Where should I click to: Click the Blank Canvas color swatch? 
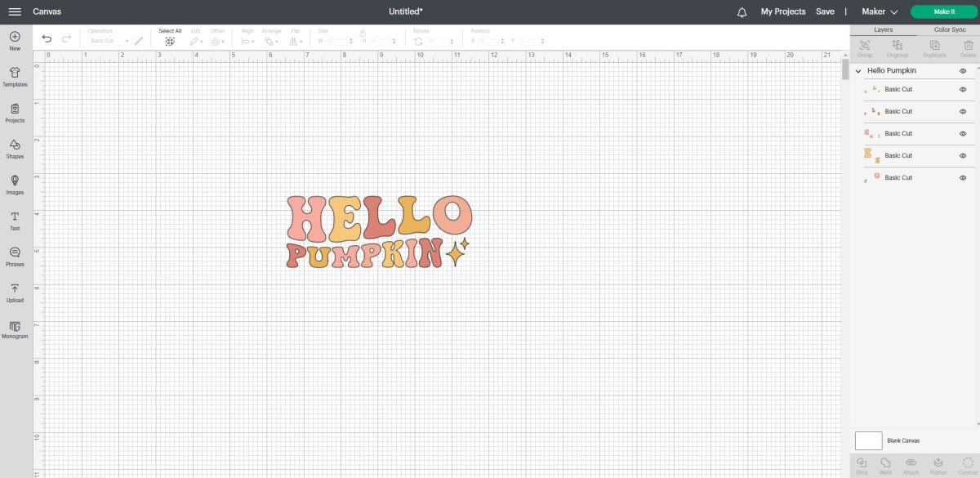point(868,440)
